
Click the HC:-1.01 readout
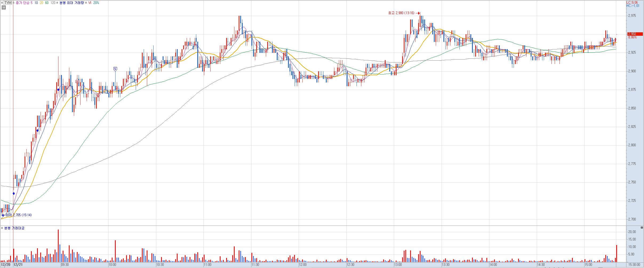click(x=633, y=6)
